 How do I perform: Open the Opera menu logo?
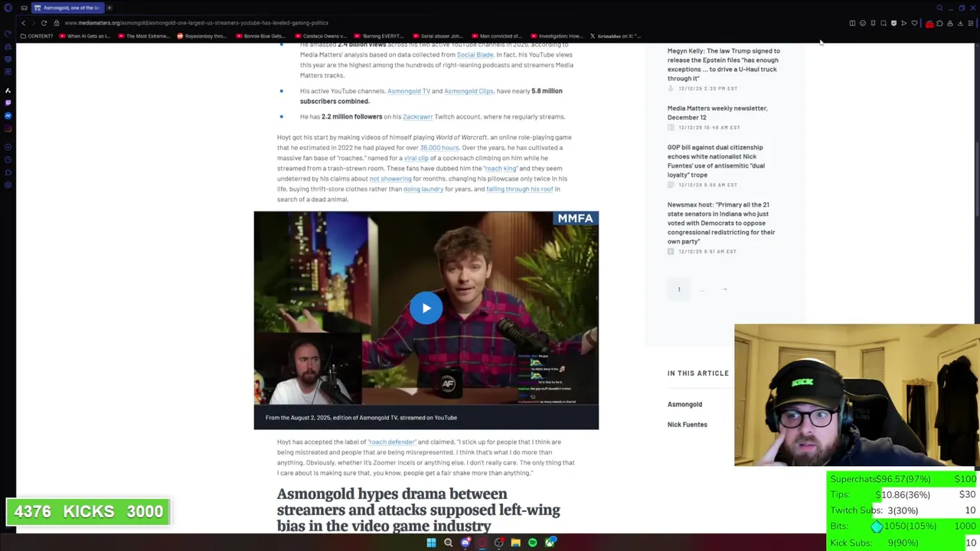pyautogui.click(x=8, y=8)
